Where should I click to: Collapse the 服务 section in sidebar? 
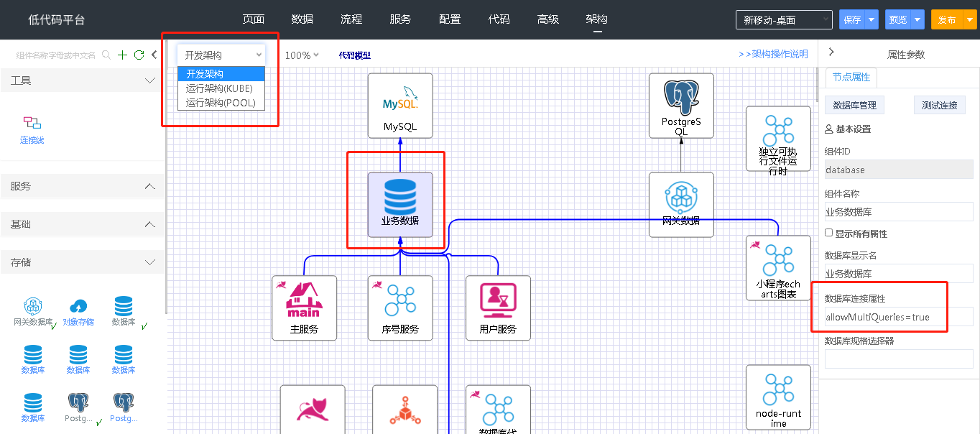click(149, 186)
